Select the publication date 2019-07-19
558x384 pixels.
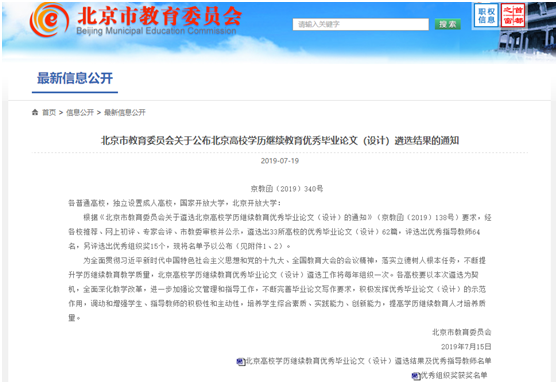pyautogui.click(x=280, y=161)
